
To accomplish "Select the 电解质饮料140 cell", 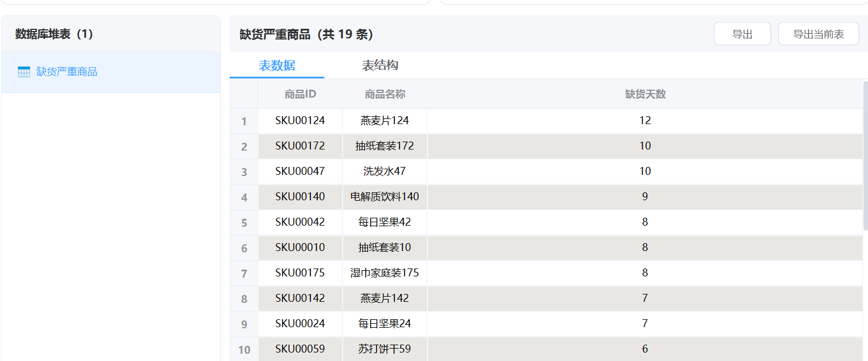I will tap(385, 196).
